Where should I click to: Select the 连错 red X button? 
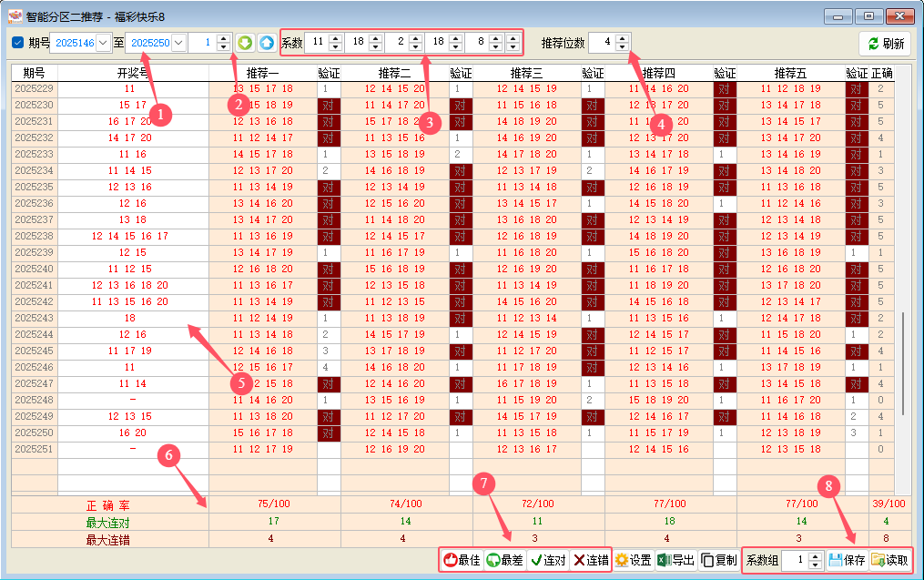point(591,560)
